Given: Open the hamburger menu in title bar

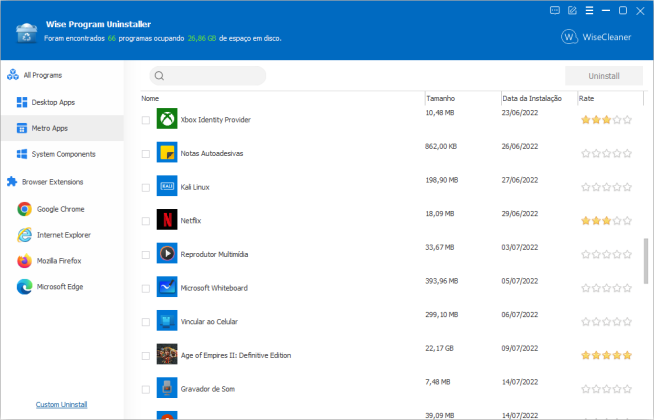Looking at the screenshot, I should 589,10.
